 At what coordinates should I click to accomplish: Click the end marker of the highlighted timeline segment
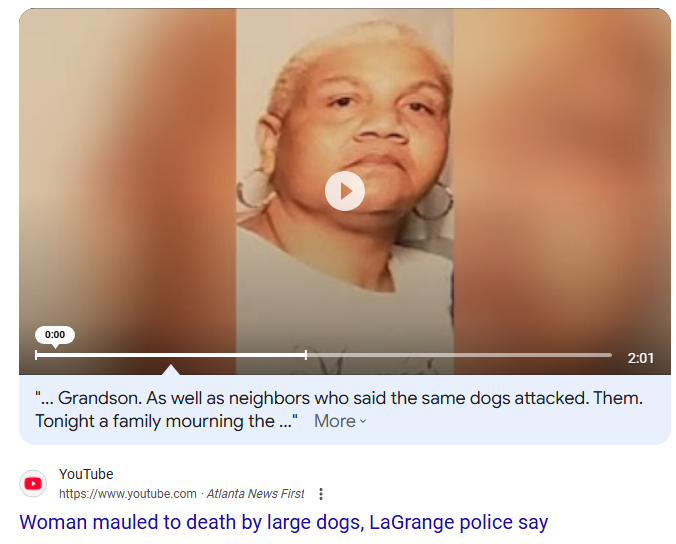click(x=306, y=355)
